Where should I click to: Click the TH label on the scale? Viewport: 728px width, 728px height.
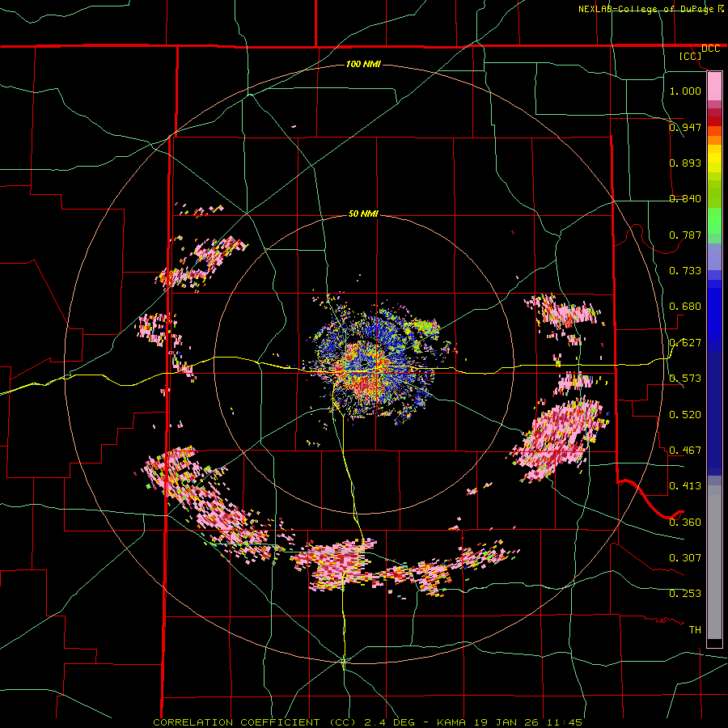point(695,630)
